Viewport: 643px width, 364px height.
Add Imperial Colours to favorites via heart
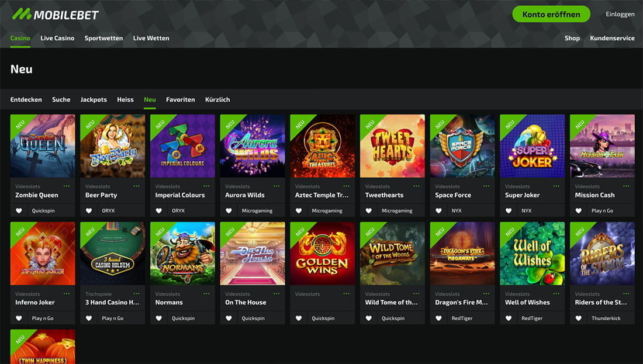click(x=158, y=211)
